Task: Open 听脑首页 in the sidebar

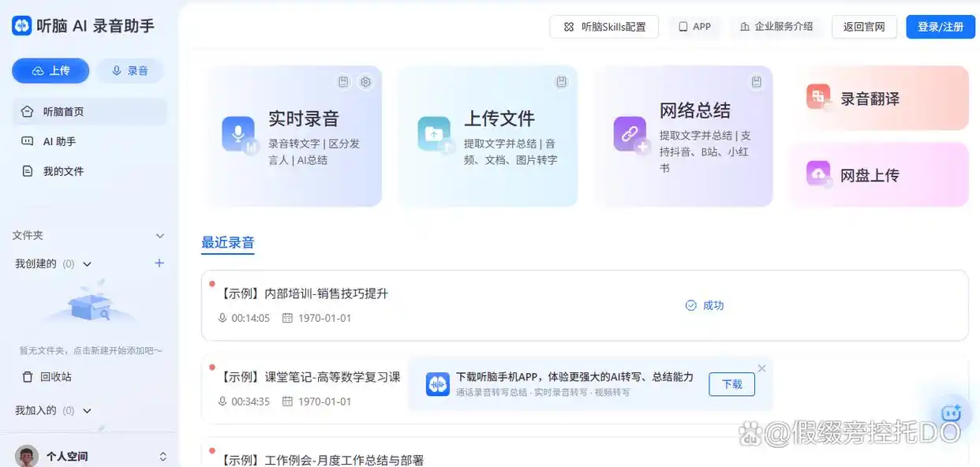Action: pos(90,112)
